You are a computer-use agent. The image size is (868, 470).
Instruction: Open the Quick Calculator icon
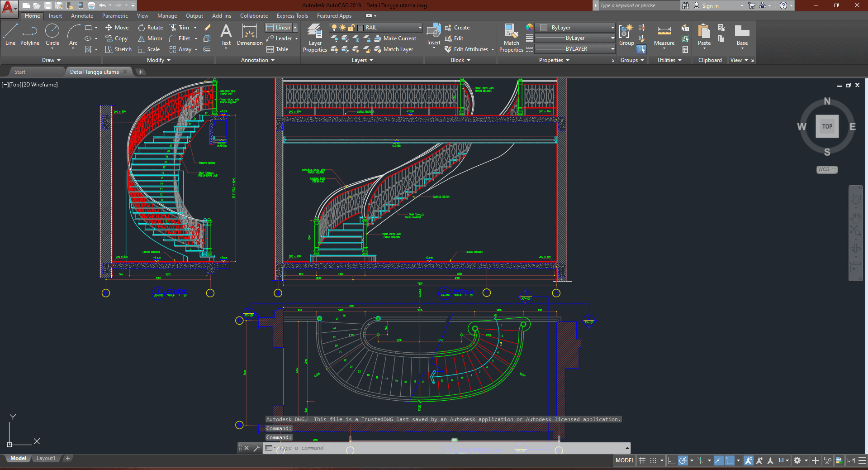click(x=685, y=49)
